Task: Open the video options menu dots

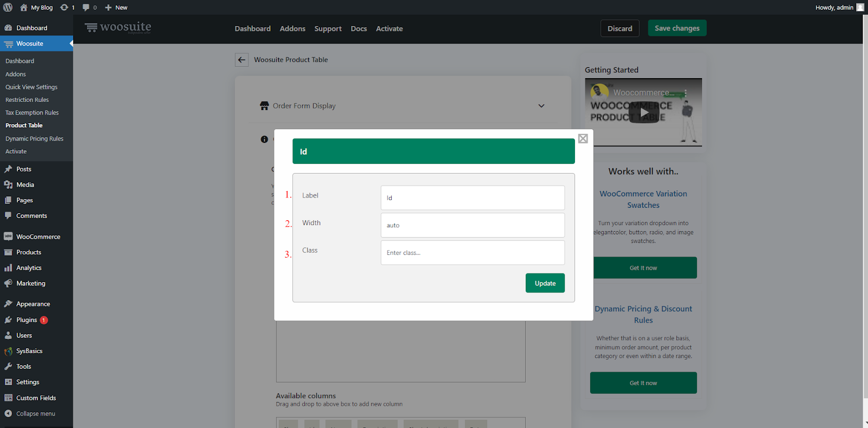Action: (x=686, y=93)
